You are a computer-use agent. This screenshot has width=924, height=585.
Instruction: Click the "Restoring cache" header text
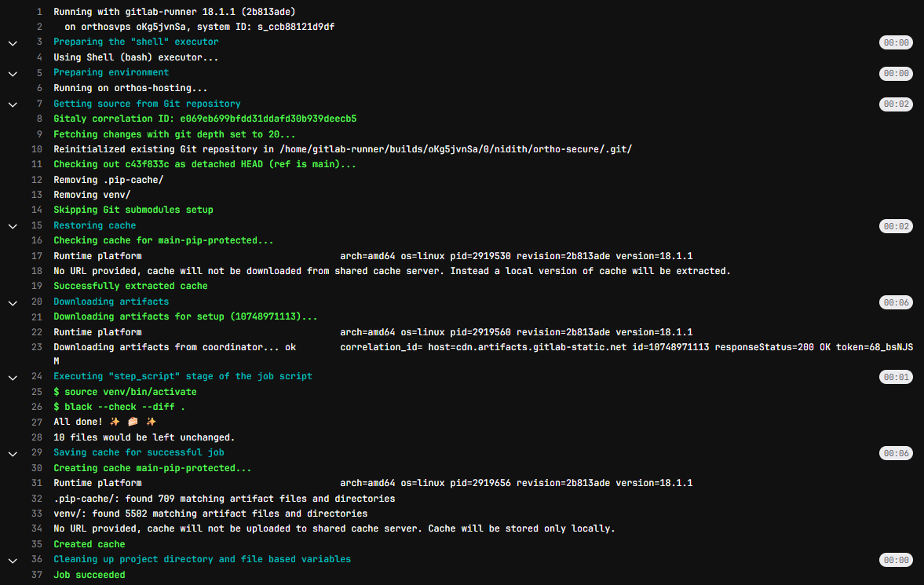pyautogui.click(x=95, y=225)
